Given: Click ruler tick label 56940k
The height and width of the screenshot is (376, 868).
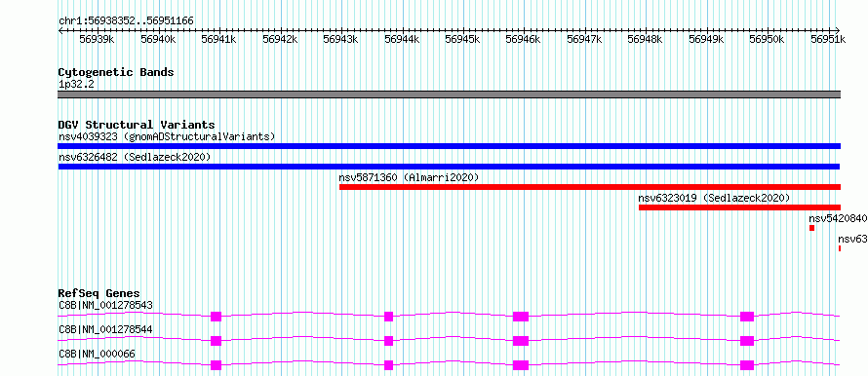Looking at the screenshot, I should click(x=158, y=39).
